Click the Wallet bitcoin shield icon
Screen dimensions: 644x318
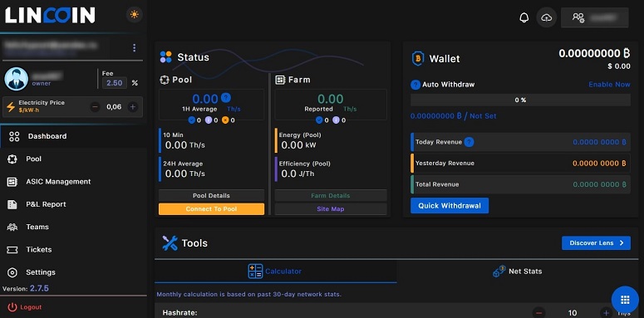418,59
